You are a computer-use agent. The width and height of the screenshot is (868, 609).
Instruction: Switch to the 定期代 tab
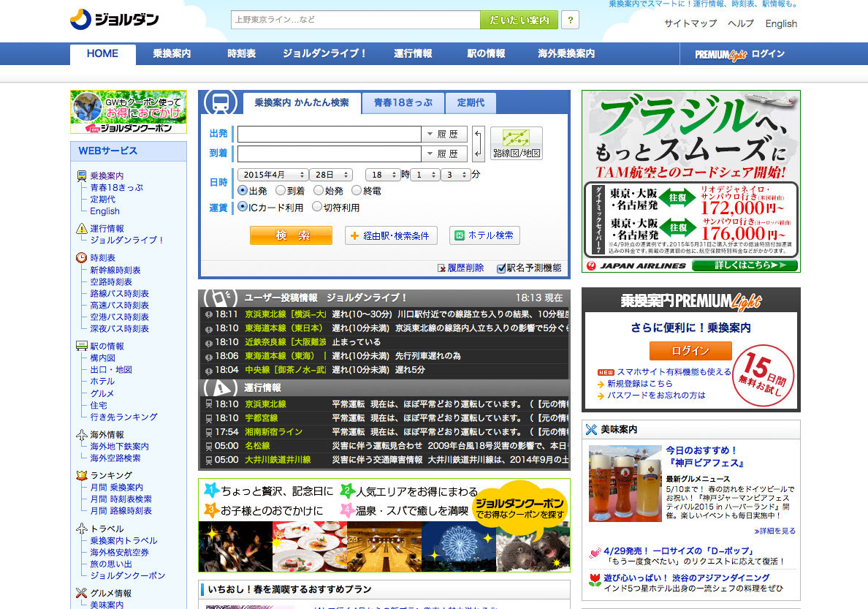point(471,103)
